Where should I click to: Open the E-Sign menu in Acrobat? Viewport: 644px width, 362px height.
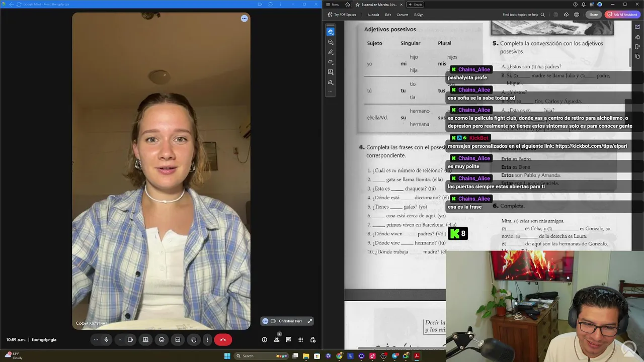[419, 15]
